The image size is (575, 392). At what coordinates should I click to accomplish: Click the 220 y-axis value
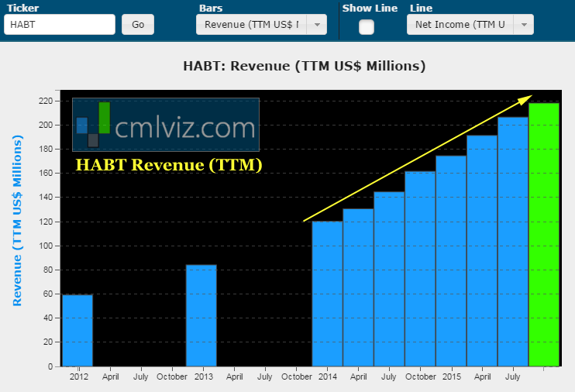[x=46, y=101]
